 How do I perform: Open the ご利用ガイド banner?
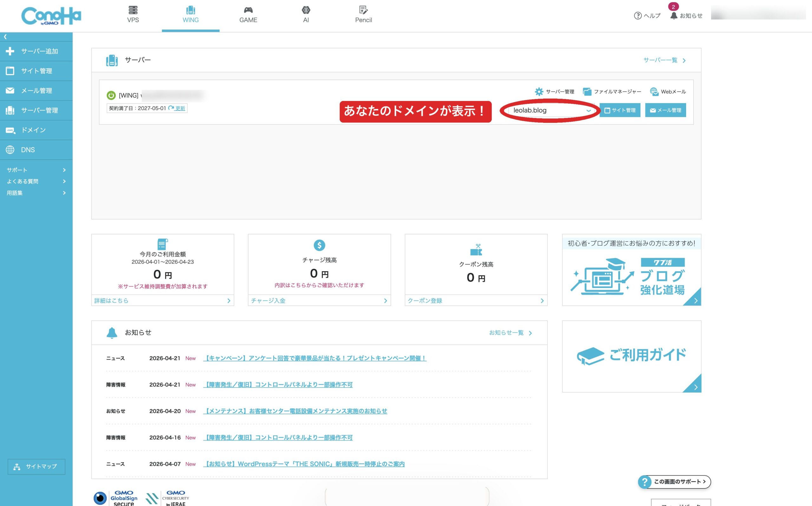point(632,356)
